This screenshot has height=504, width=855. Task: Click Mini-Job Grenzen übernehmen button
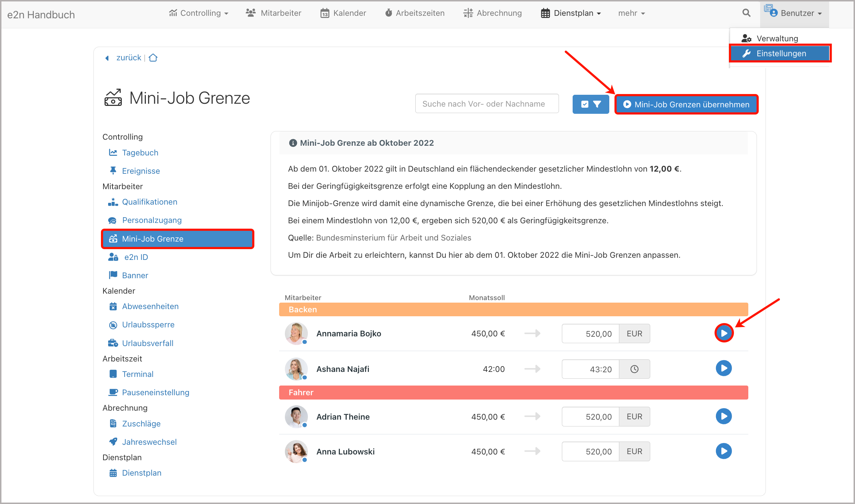coord(686,104)
